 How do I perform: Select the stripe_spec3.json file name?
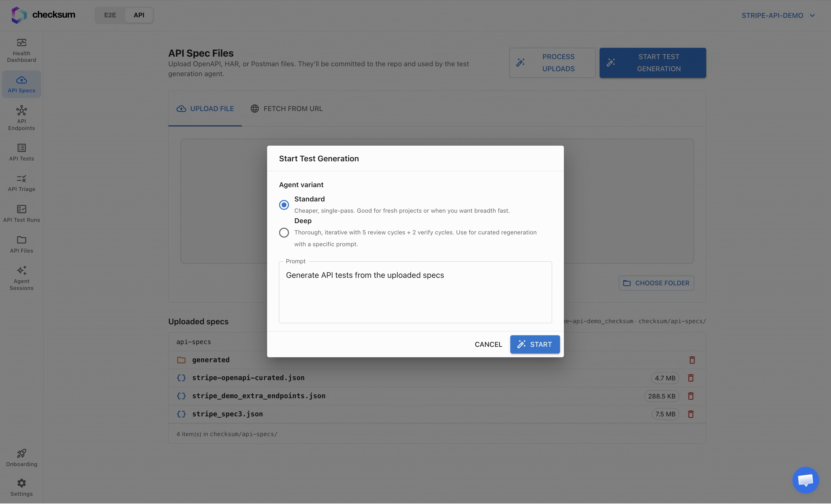pyautogui.click(x=227, y=414)
